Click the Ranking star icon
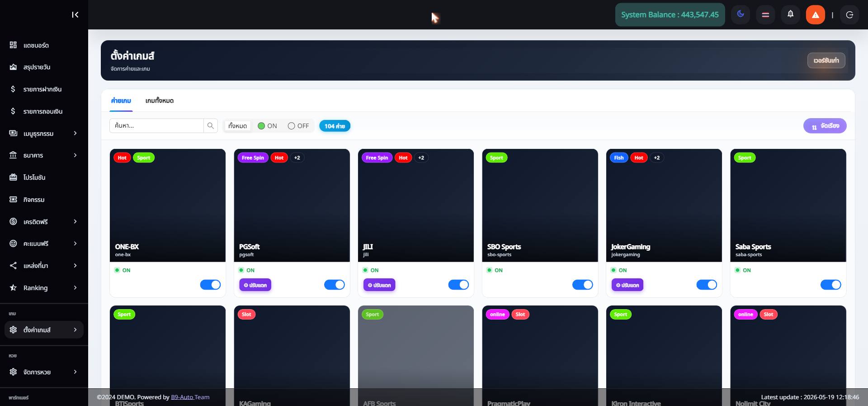Viewport: 868px width, 406px height. pyautogui.click(x=13, y=287)
